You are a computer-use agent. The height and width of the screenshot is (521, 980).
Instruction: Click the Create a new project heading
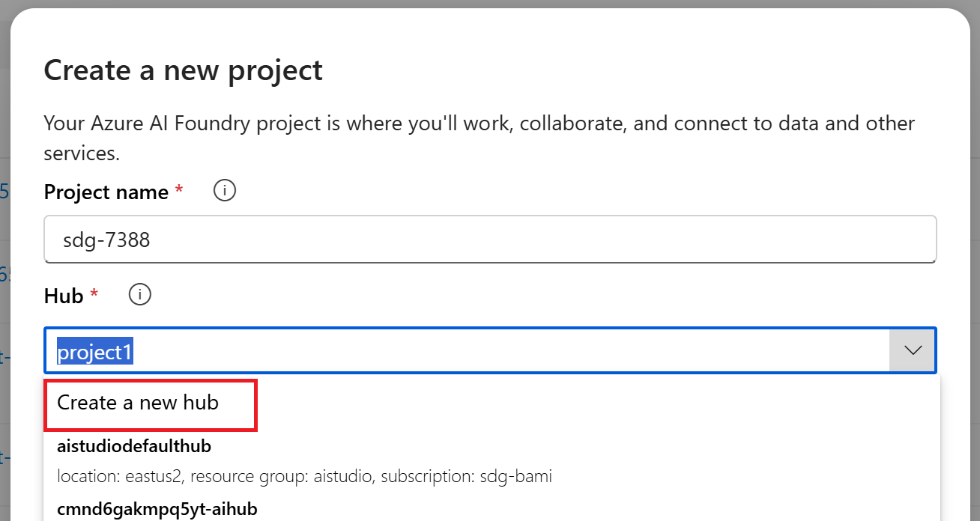[184, 70]
